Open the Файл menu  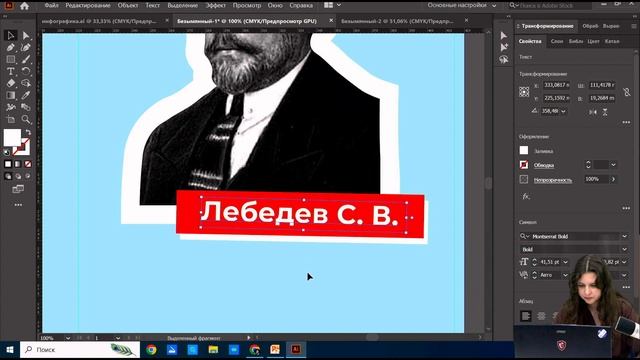tap(51, 5)
